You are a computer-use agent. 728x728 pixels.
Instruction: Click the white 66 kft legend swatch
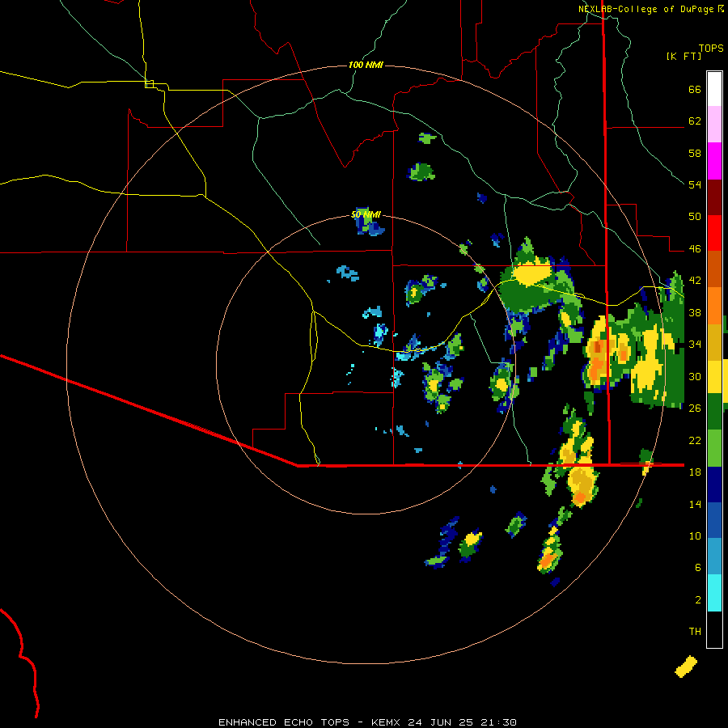point(714,89)
